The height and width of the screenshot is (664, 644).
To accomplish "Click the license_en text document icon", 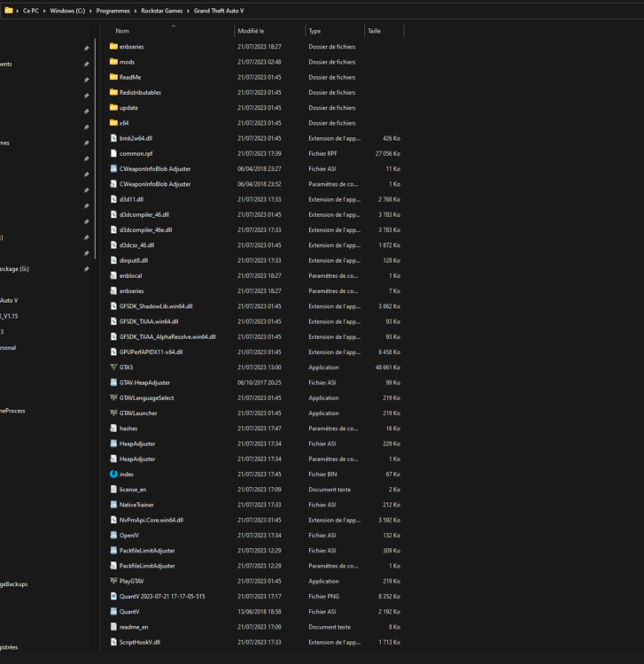I will tap(113, 489).
